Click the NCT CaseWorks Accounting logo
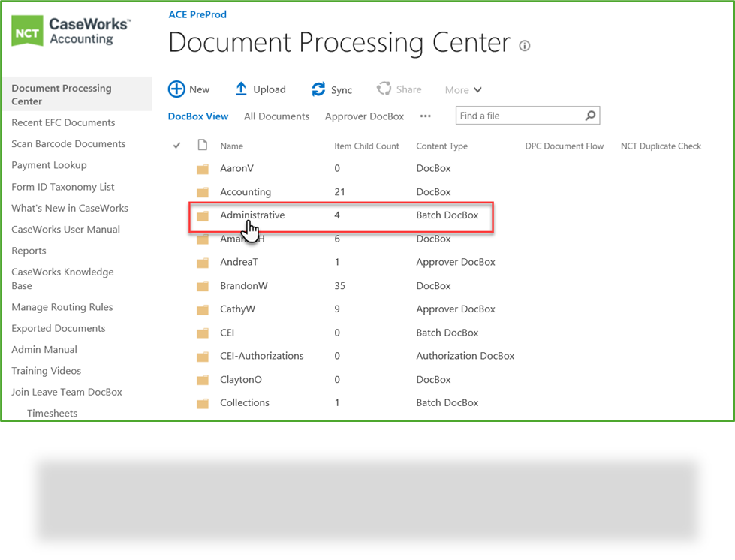This screenshot has width=735, height=560. [71, 30]
